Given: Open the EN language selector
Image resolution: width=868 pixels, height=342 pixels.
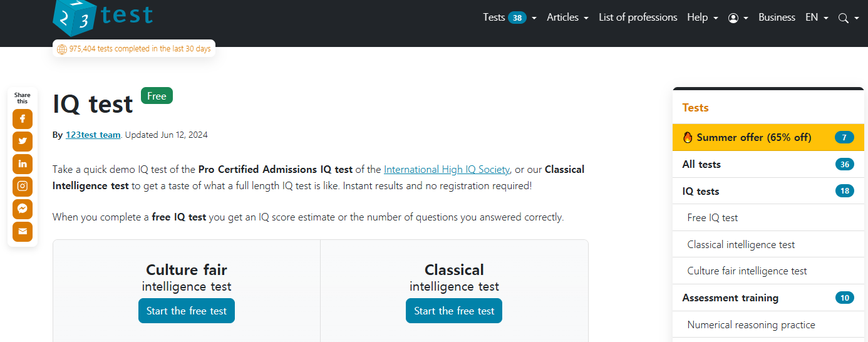Looking at the screenshot, I should click(817, 18).
